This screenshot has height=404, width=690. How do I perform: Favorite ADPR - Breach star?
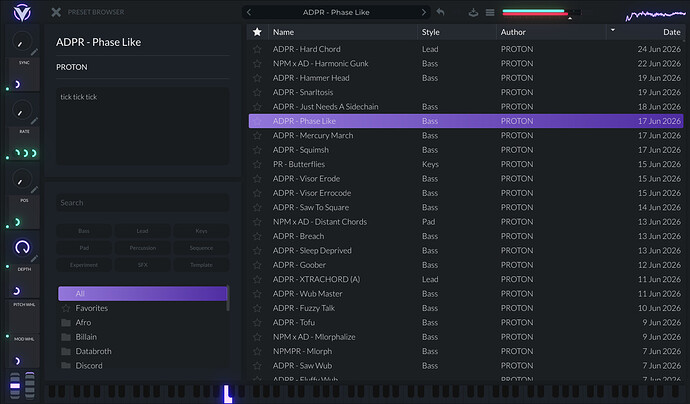click(257, 236)
